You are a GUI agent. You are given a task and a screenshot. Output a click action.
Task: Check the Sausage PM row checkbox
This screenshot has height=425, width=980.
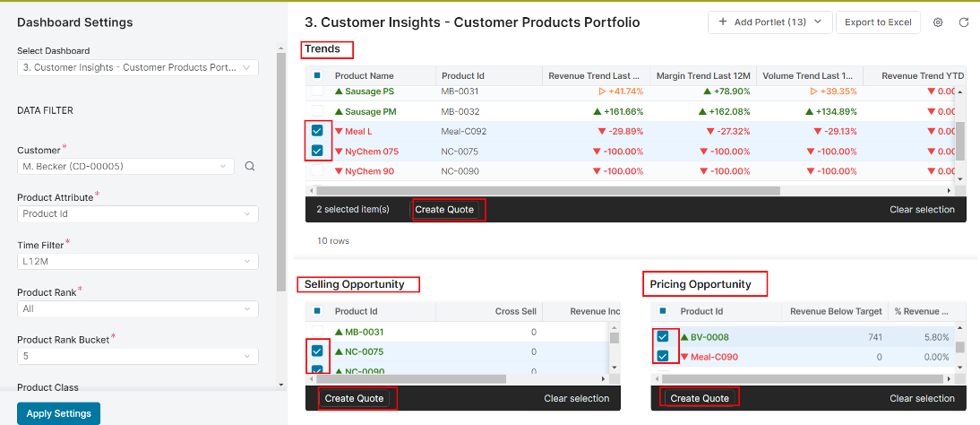point(317,111)
